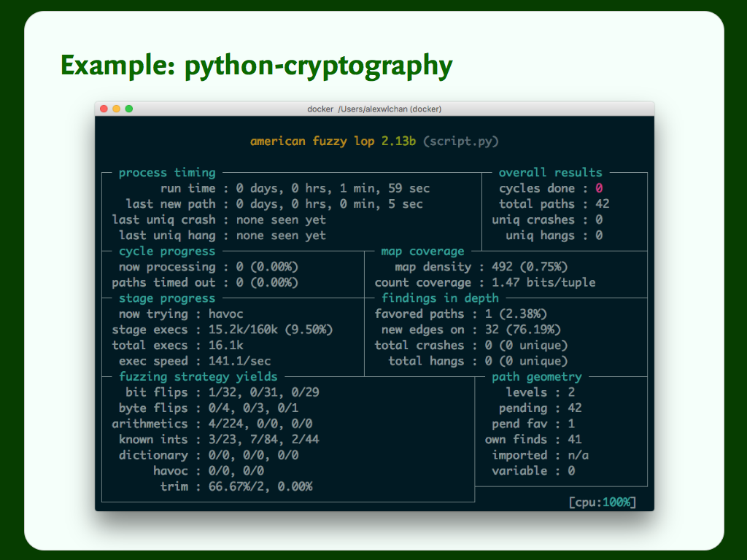The height and width of the screenshot is (560, 747).
Task: Click the 'uniq hangs' label
Action: [x=541, y=236]
